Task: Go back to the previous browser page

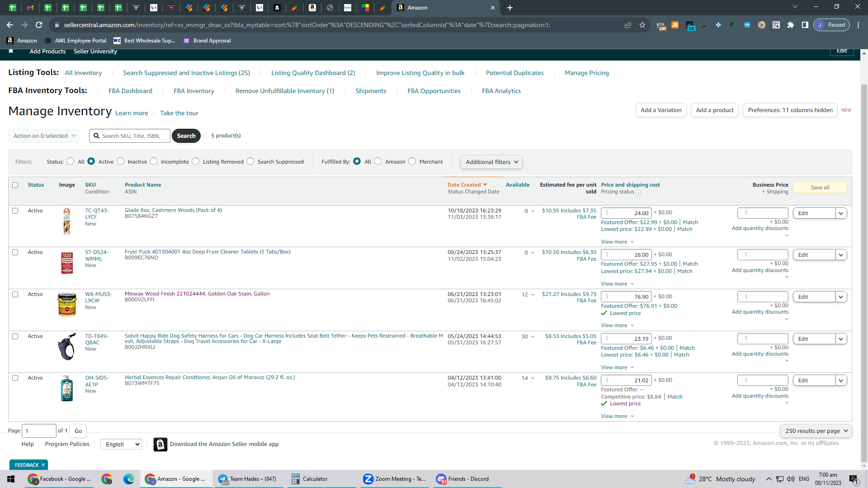Action: click(x=10, y=25)
